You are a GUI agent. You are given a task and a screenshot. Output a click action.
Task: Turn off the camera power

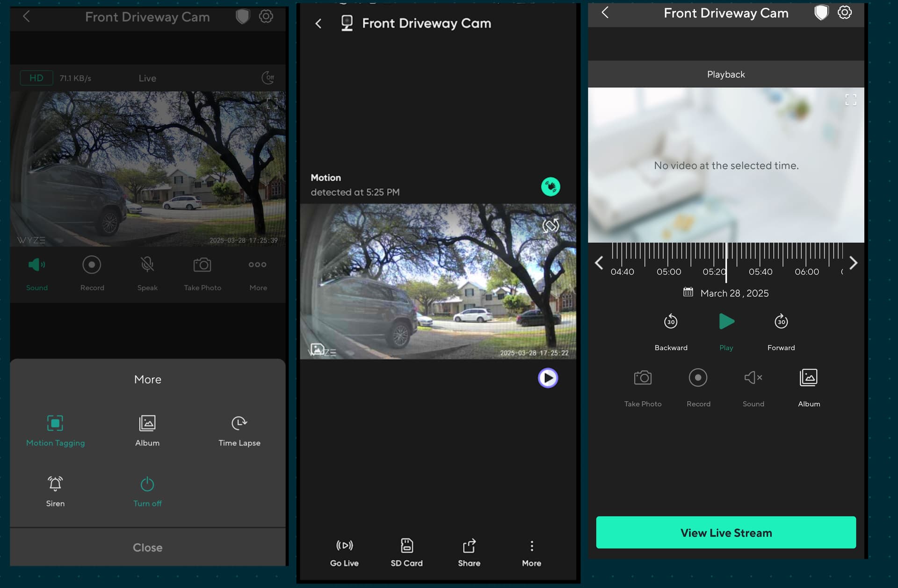(147, 490)
